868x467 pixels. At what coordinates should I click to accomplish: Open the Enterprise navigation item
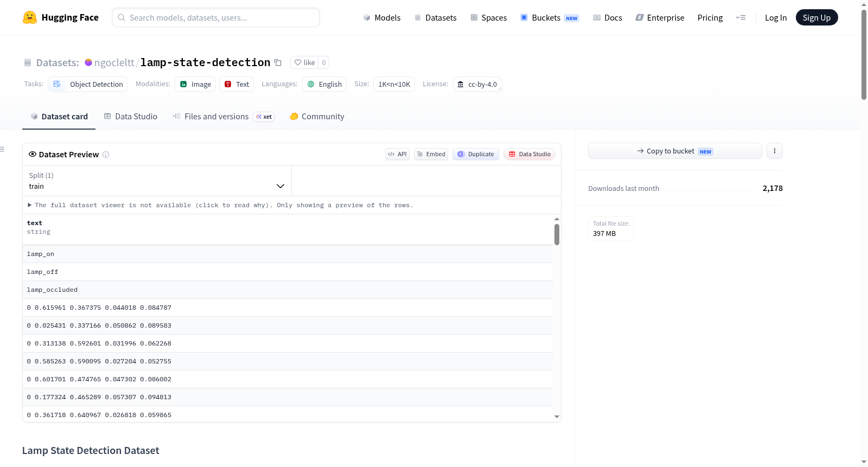pos(660,17)
